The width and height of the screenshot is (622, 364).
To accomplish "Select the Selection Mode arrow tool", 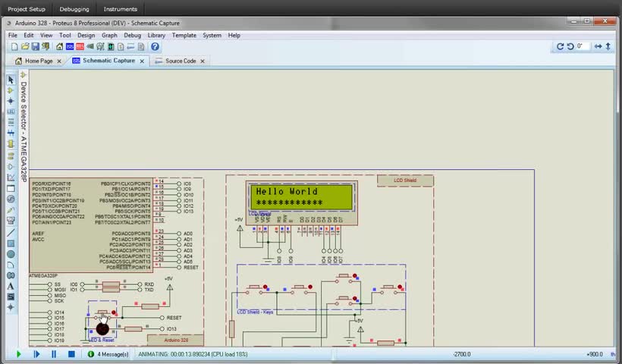I will pyautogui.click(x=11, y=80).
